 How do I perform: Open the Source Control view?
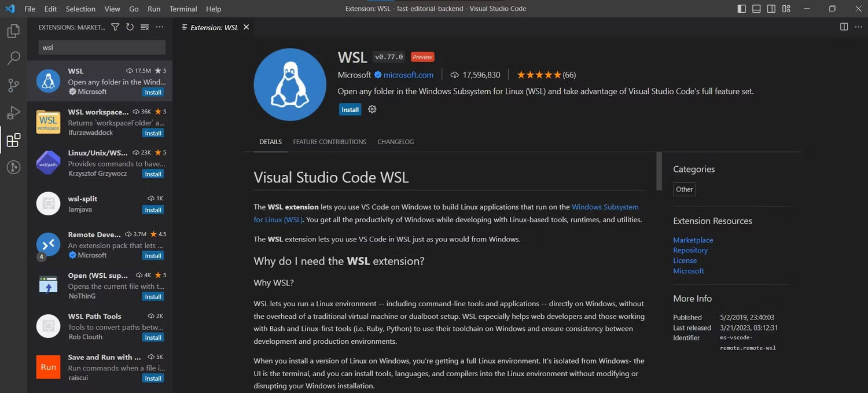13,85
